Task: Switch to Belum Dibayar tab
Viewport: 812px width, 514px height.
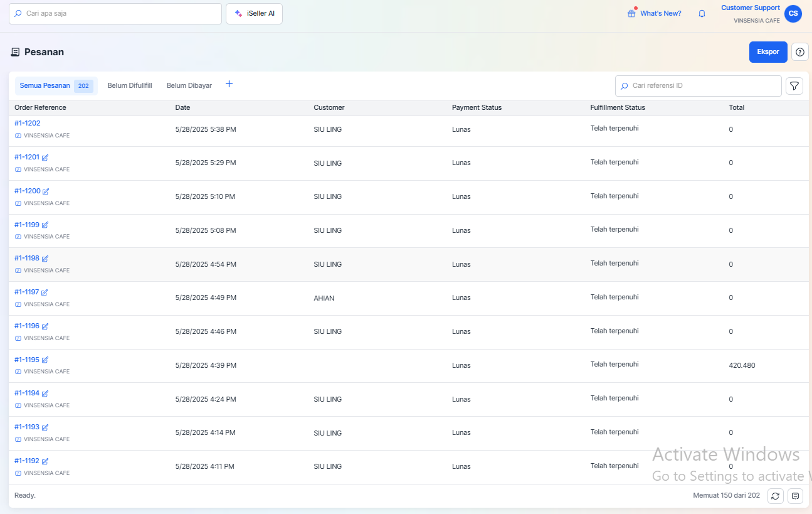Action: coord(189,85)
